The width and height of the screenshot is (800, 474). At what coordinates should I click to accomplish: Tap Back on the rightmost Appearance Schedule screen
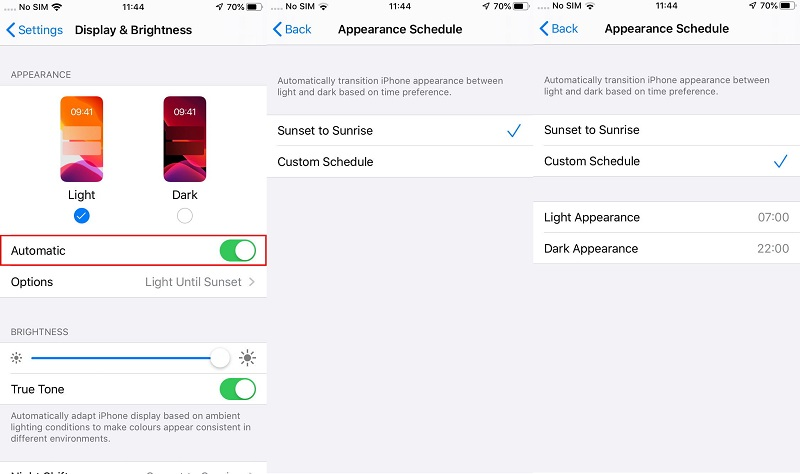click(559, 29)
